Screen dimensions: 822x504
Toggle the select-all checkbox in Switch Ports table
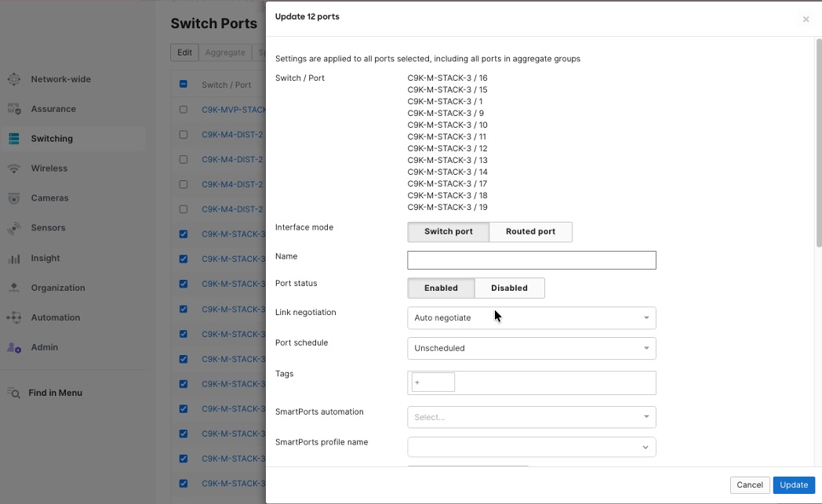point(183,84)
